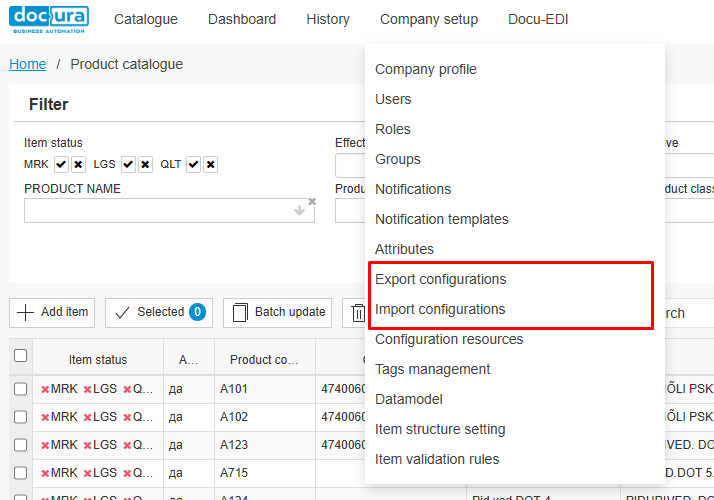The width and height of the screenshot is (714, 500).
Task: Select Import configurations from the menu
Action: [x=440, y=309]
